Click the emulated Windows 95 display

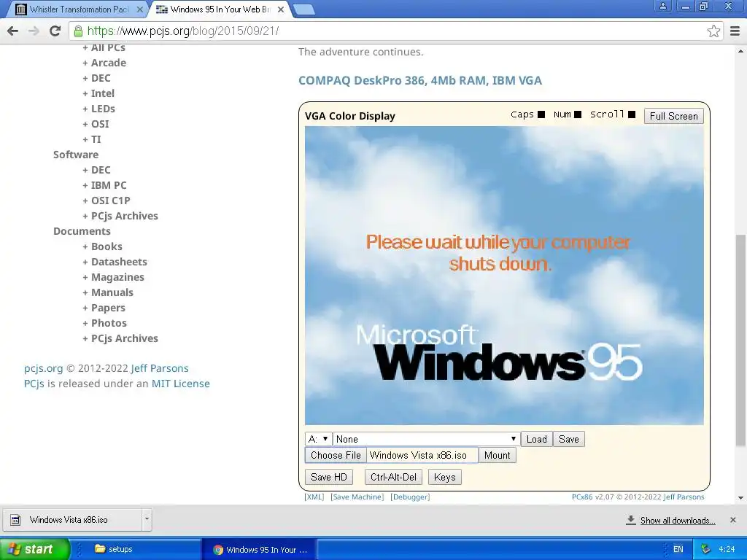coord(504,276)
